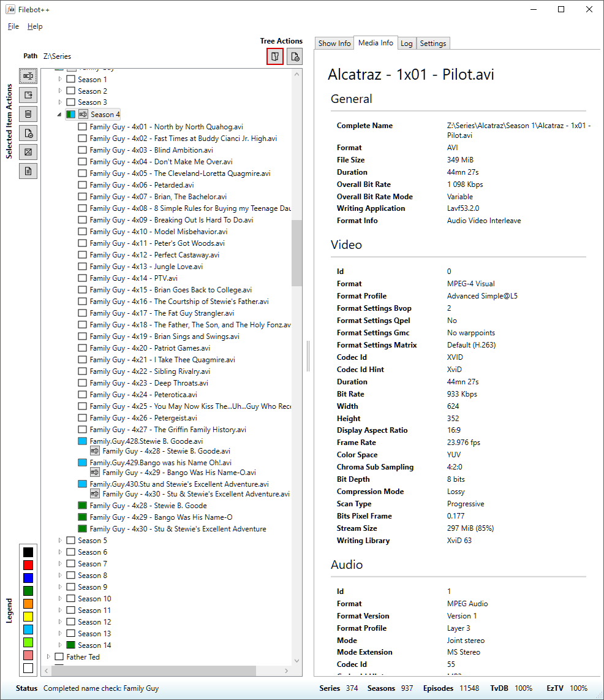Click the tree scrollbar up arrow
The height and width of the screenshot is (700, 604).
coord(296,74)
